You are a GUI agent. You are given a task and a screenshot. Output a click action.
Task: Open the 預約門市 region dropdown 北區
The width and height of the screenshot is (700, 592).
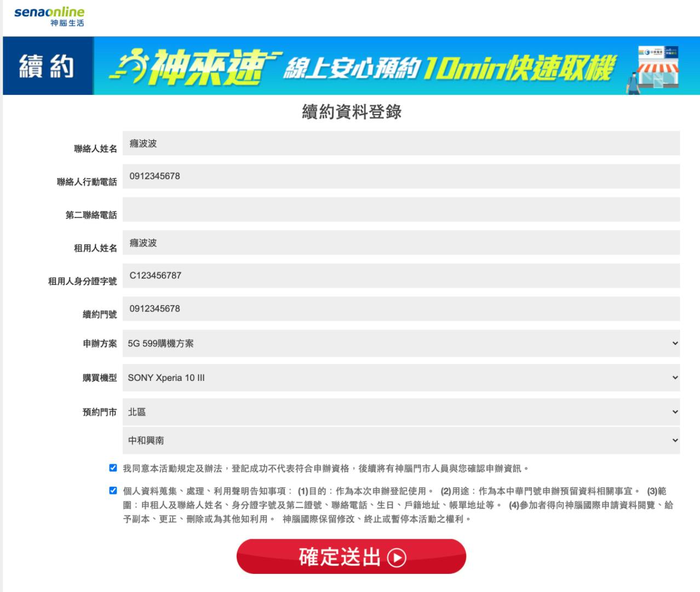401,412
